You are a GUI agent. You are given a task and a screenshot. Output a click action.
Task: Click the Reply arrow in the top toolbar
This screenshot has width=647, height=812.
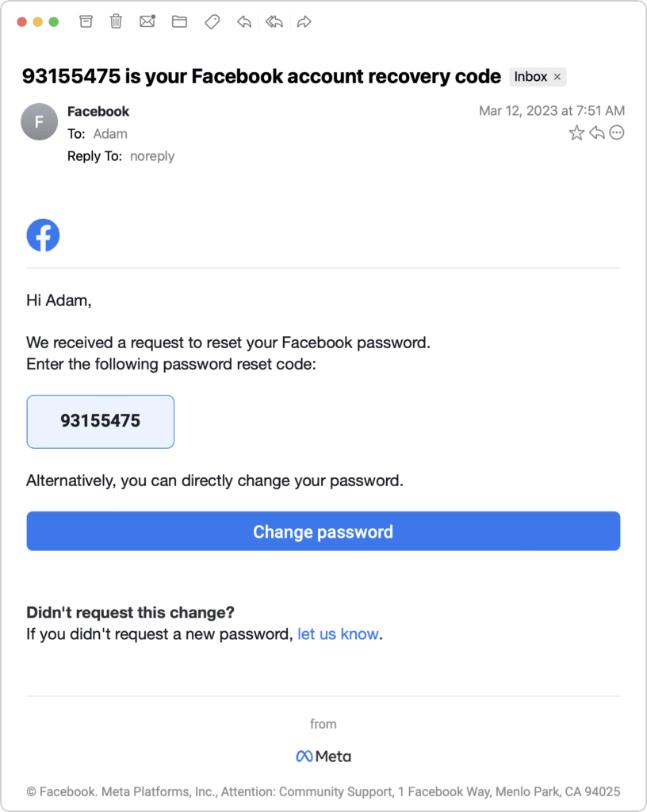coord(244,21)
